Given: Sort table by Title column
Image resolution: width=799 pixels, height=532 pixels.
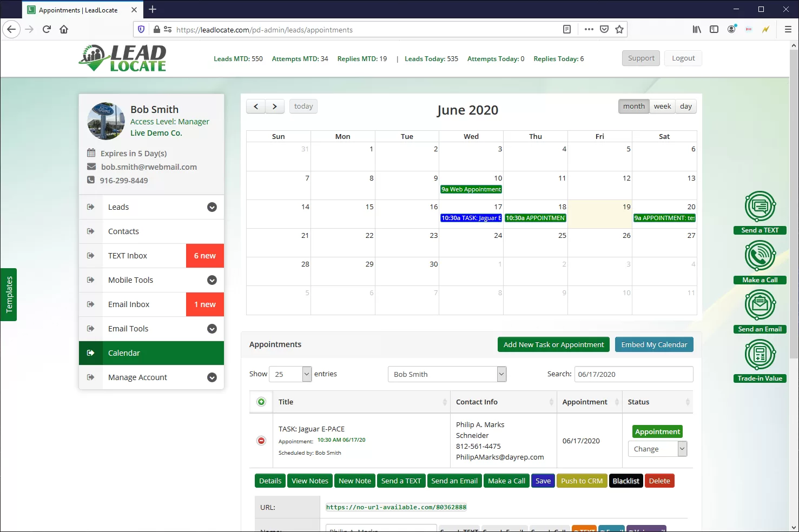Looking at the screenshot, I should coord(361,402).
